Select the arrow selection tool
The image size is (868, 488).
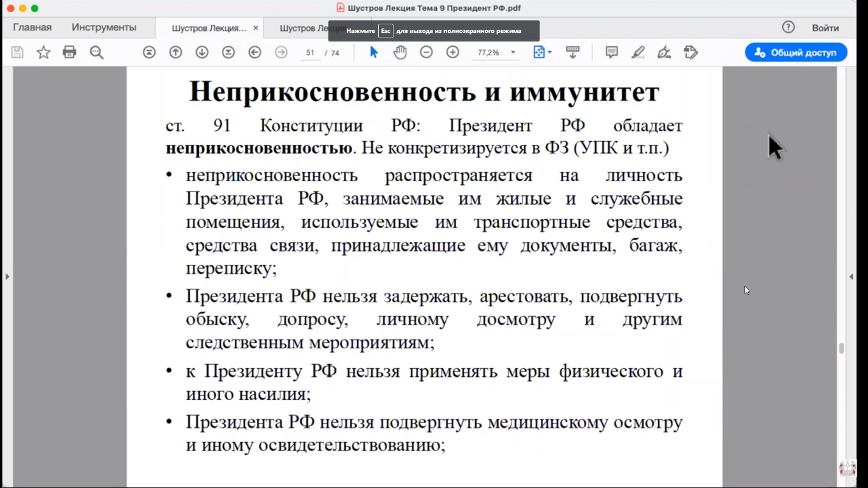[x=374, y=52]
